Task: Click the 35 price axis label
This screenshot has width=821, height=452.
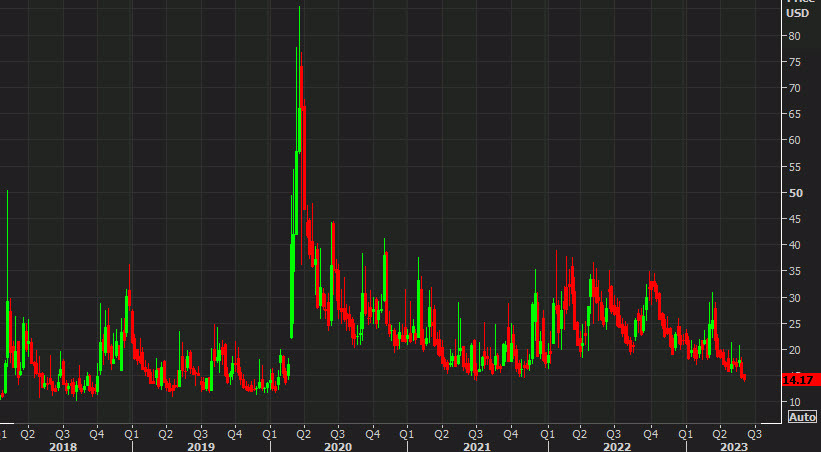Action: coord(794,271)
